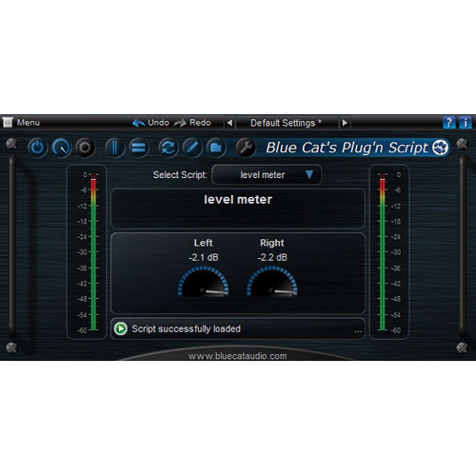Click the -2.1 dB Left value
Viewport: 476px width, 476px height.
(x=203, y=257)
